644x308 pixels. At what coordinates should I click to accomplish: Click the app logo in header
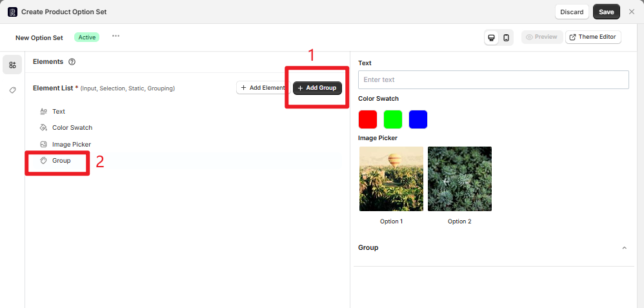pyautogui.click(x=12, y=12)
